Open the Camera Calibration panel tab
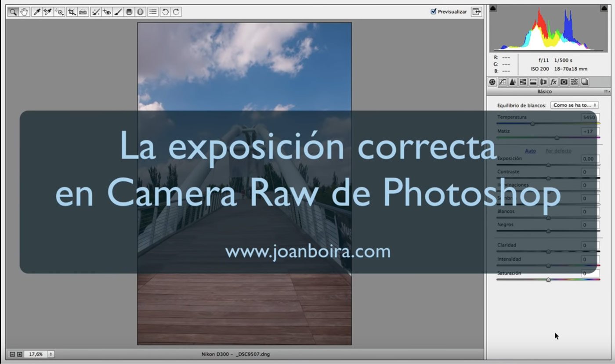615x364 pixels. (564, 82)
